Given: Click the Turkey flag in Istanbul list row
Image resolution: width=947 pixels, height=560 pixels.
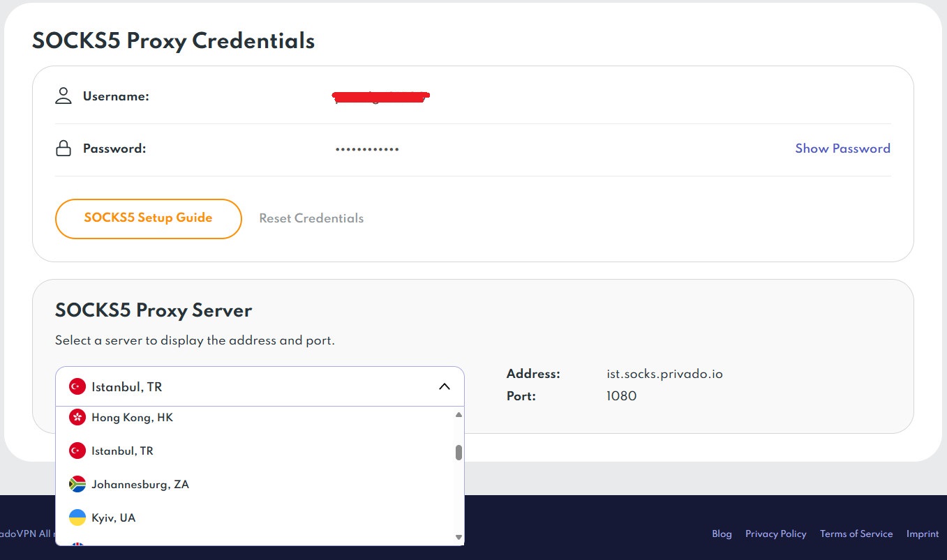Looking at the screenshot, I should 77,451.
